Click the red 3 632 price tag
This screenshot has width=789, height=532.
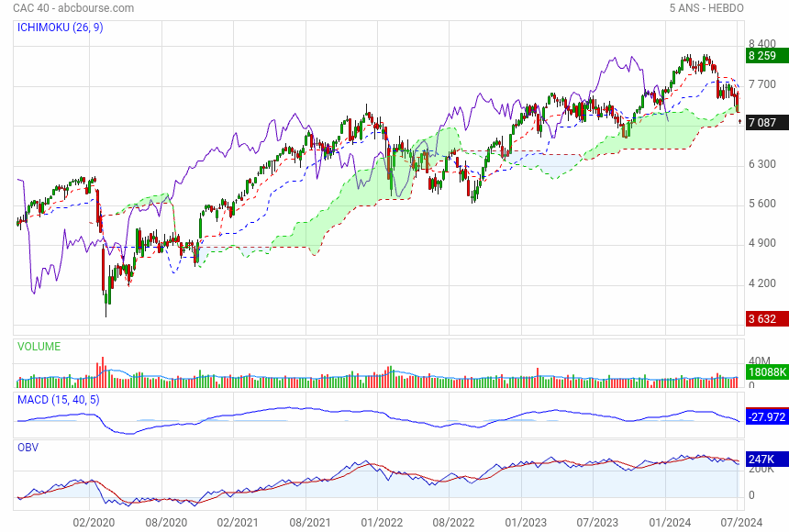(766, 319)
